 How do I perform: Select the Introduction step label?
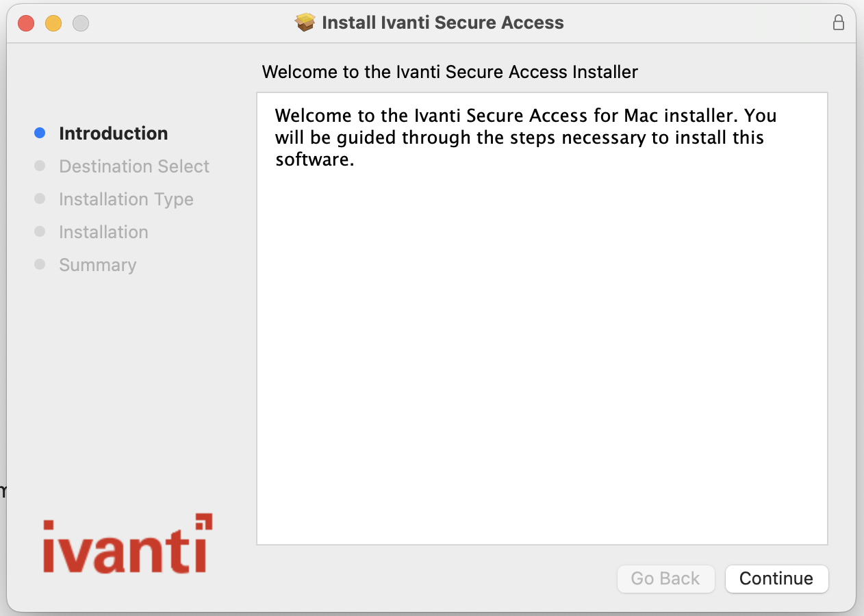[114, 133]
